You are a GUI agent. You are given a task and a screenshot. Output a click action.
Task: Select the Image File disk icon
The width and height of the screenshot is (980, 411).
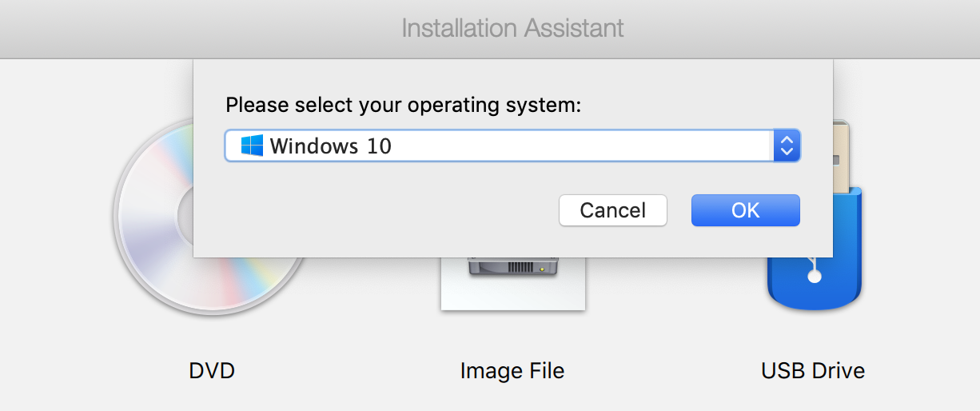click(x=512, y=282)
